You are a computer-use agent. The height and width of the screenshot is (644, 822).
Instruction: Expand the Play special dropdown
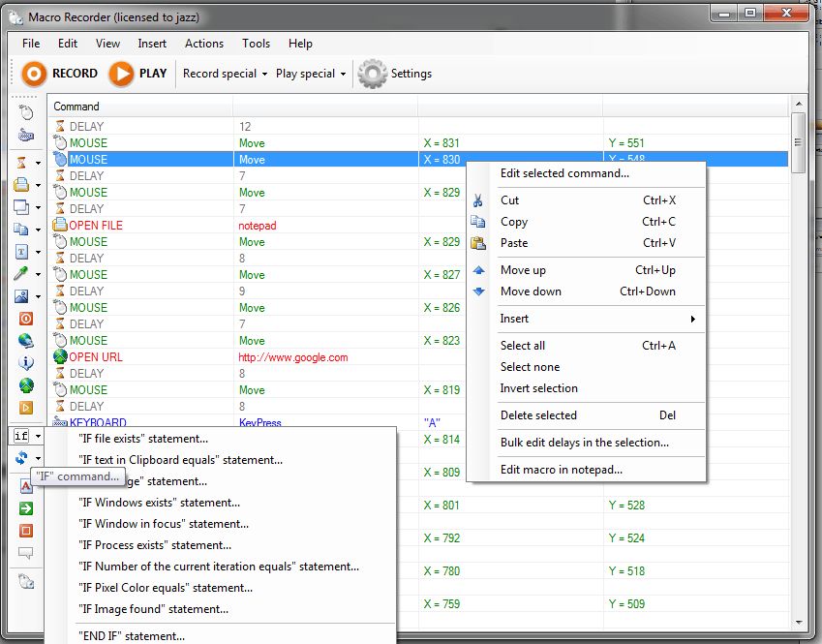click(x=310, y=74)
